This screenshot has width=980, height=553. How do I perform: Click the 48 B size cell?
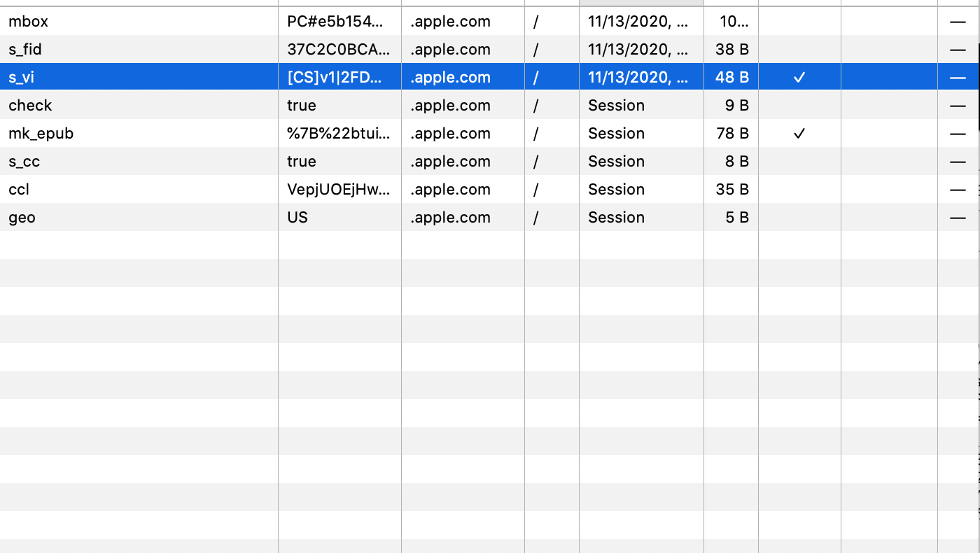(732, 78)
